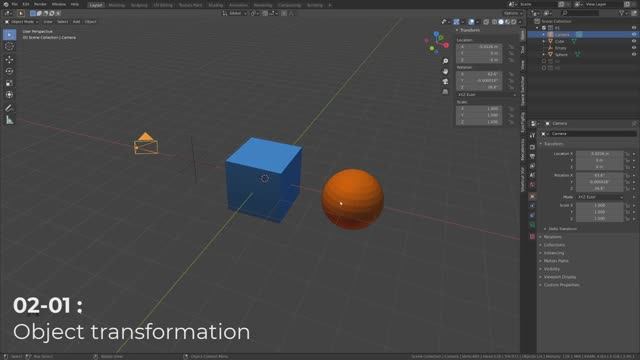Select solid viewport shading mode
This screenshot has height=360, width=640.
[x=501, y=22]
